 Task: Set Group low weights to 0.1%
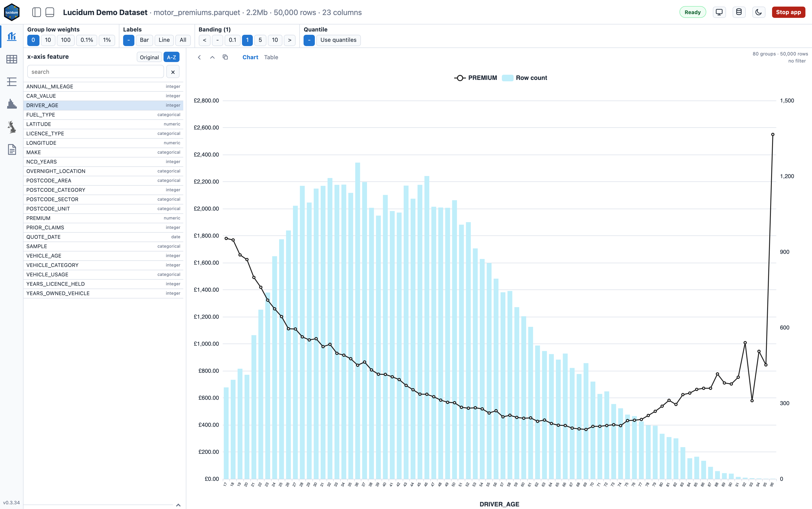click(87, 40)
